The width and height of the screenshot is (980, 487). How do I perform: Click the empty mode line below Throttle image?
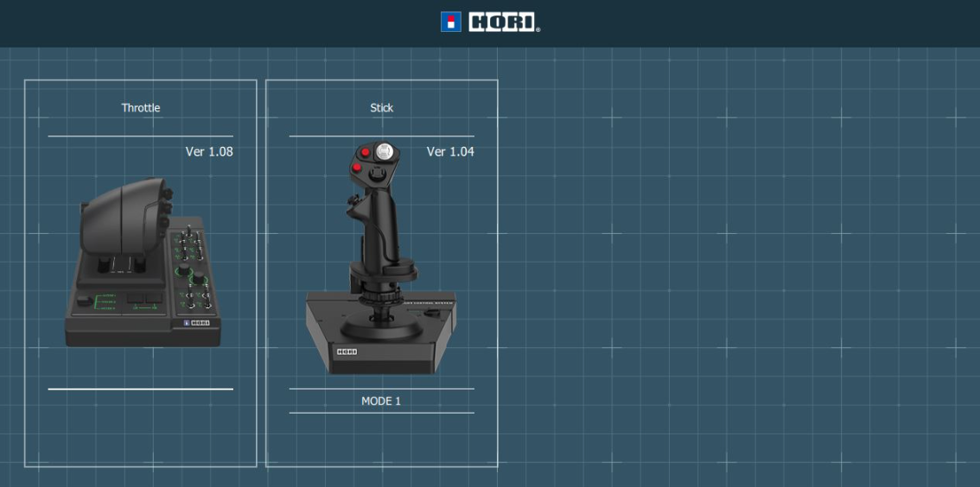coord(141,389)
